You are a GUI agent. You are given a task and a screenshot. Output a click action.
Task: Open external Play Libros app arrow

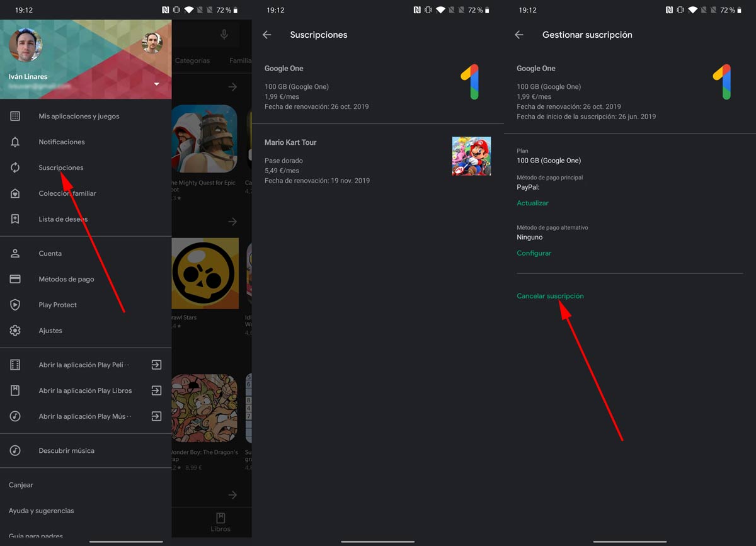(156, 390)
